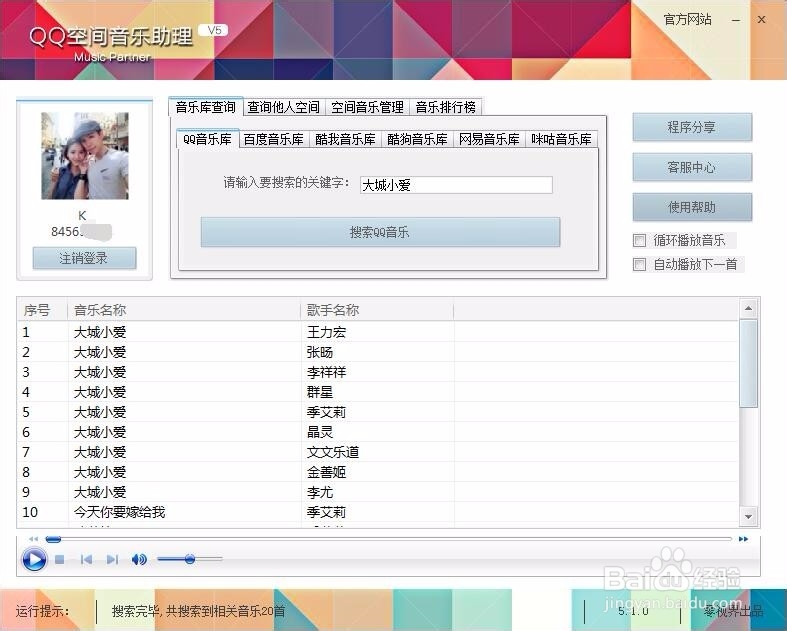The image size is (787, 631).
Task: Switch to the 查询他人空间 tab
Action: click(x=284, y=107)
